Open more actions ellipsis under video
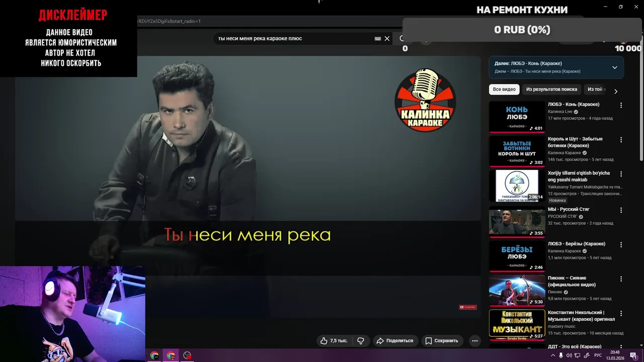The image size is (644, 362). coord(474,340)
